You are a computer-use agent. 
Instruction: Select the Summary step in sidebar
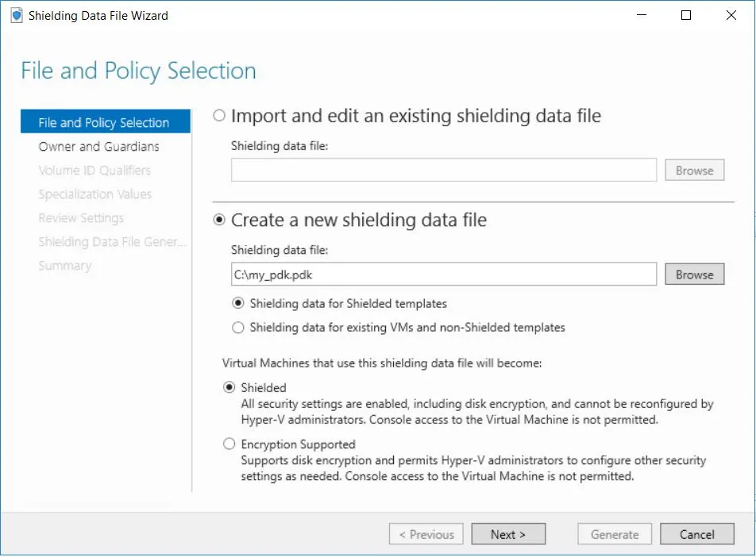coord(64,265)
